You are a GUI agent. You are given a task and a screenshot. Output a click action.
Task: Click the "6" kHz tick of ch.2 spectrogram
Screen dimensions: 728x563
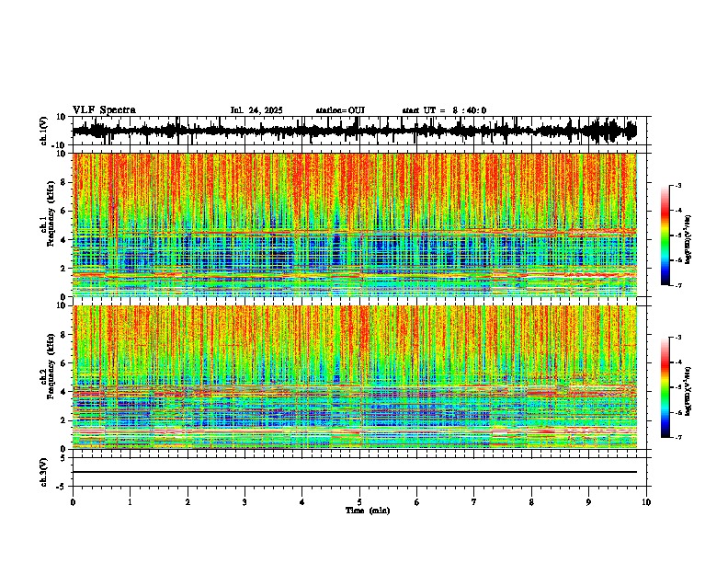63,363
